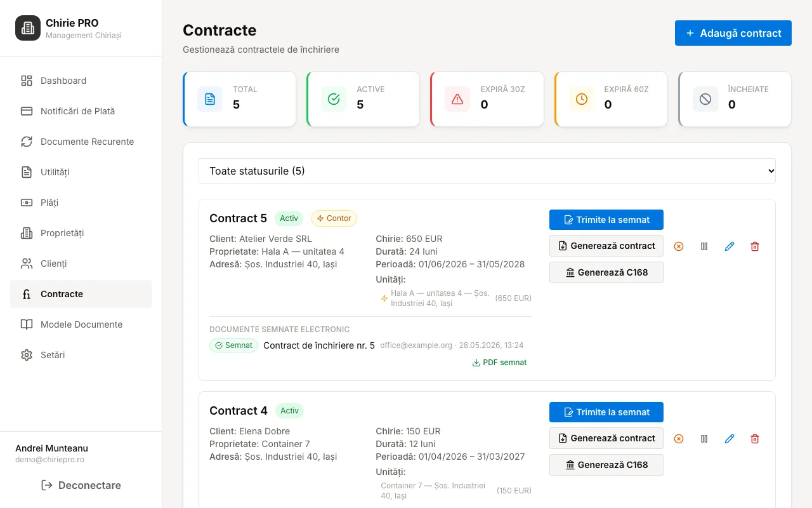
Task: Open Setări from the sidebar
Action: coord(81,355)
